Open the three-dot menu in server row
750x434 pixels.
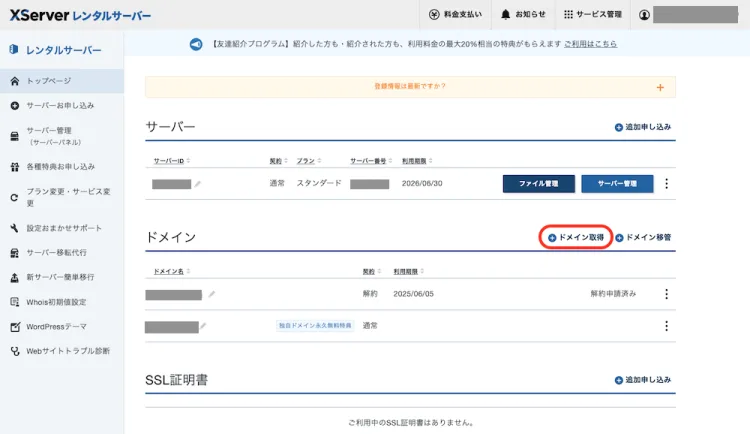pyautogui.click(x=666, y=184)
